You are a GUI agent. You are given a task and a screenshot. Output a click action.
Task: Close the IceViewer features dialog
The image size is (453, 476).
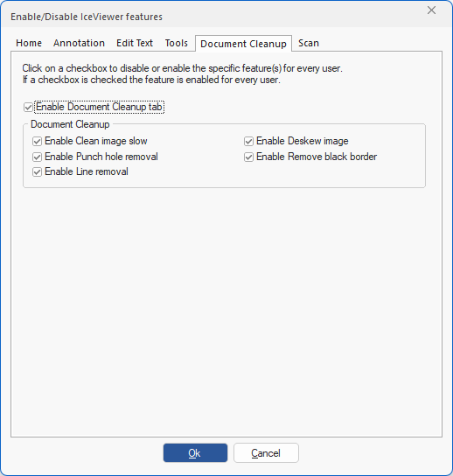[431, 10]
